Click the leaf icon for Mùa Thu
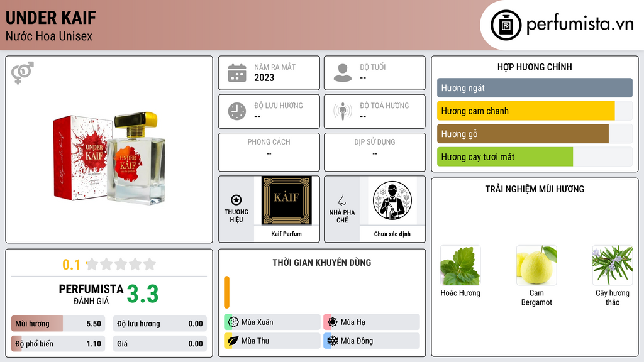 (x=233, y=341)
